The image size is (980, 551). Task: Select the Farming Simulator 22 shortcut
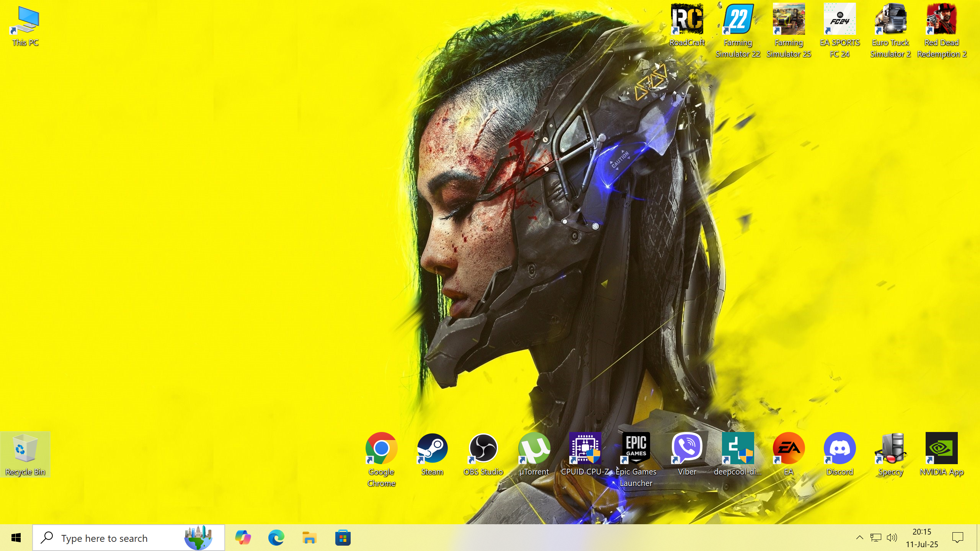click(738, 31)
